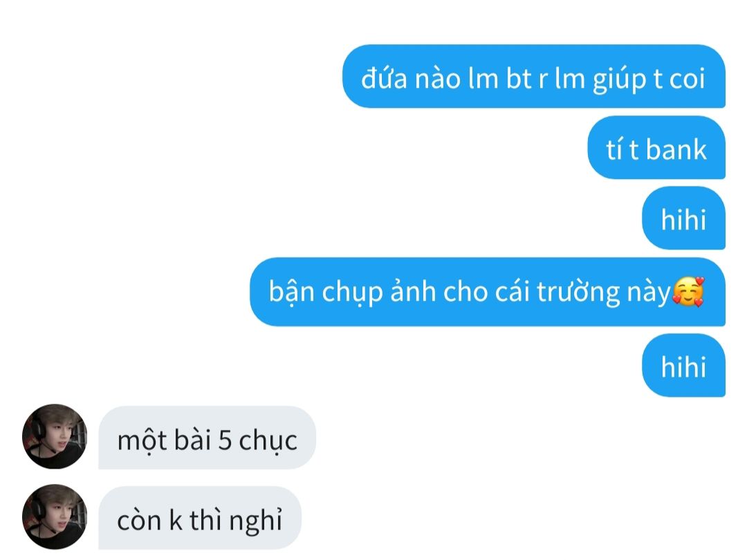Select the gray "một bài 5 chục" message

[207, 438]
